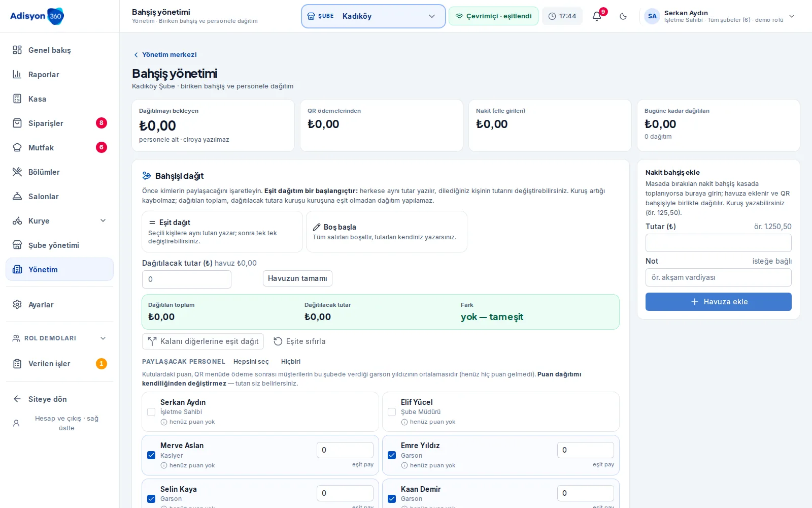Open Şube yönetimi store icon
Image resolution: width=812 pixels, height=508 pixels.
click(17, 245)
